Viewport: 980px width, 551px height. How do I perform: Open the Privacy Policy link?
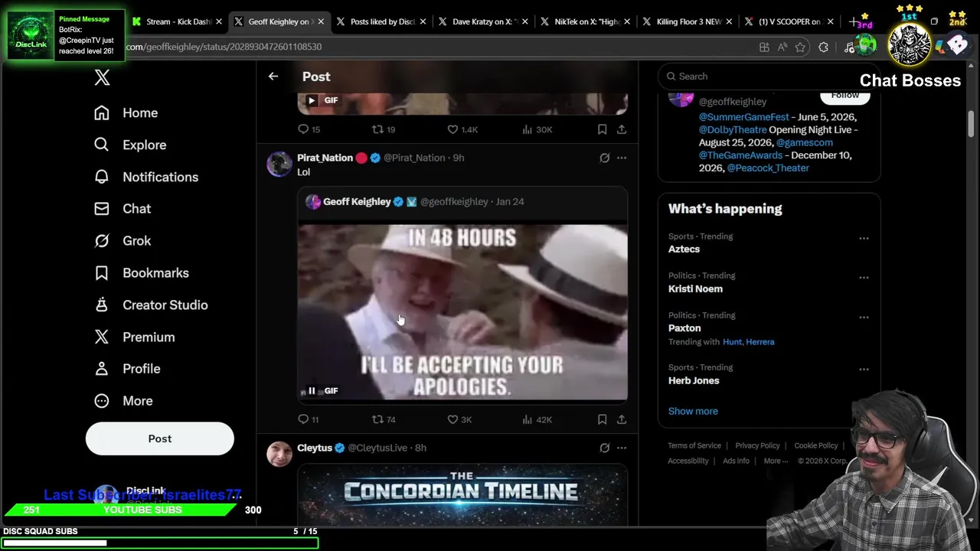pos(757,445)
